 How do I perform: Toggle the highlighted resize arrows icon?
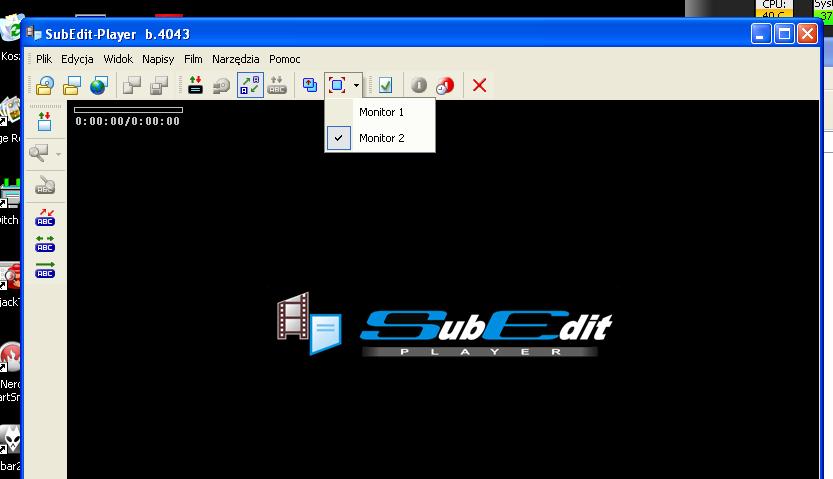point(250,85)
